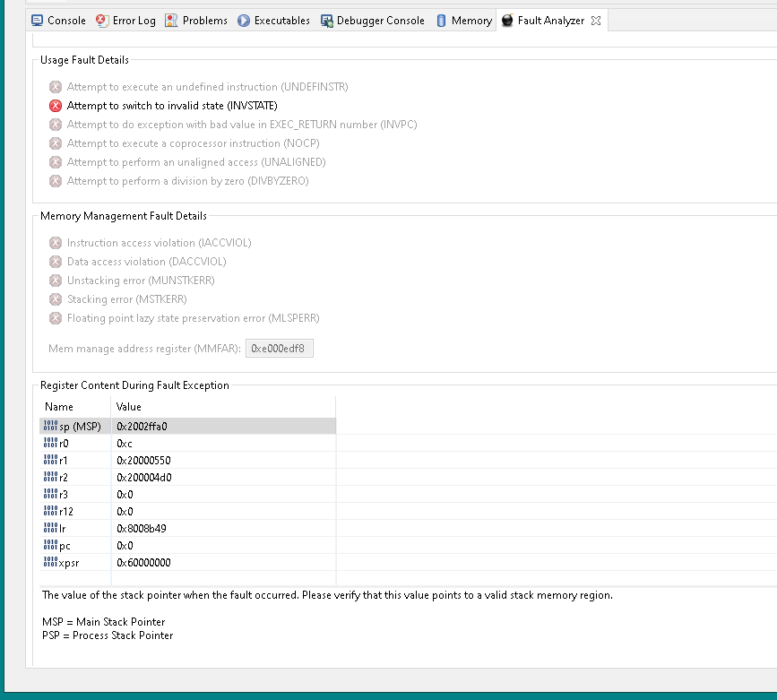
Task: Switch to the Executables tab
Action: [x=273, y=21]
